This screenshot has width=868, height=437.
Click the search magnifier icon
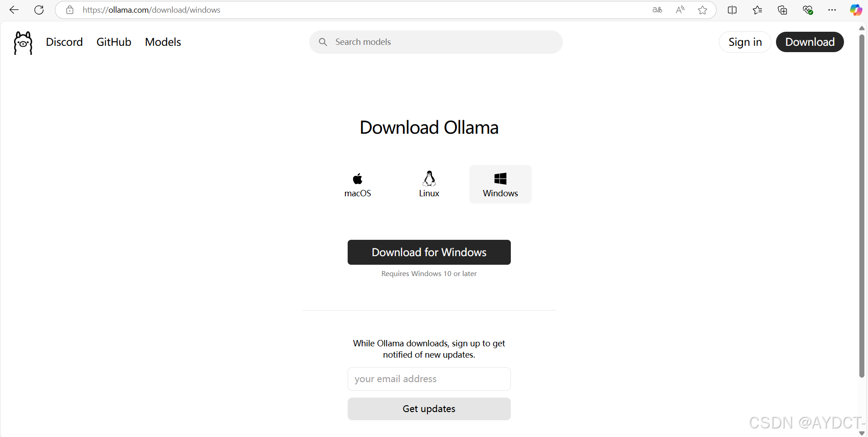(323, 42)
